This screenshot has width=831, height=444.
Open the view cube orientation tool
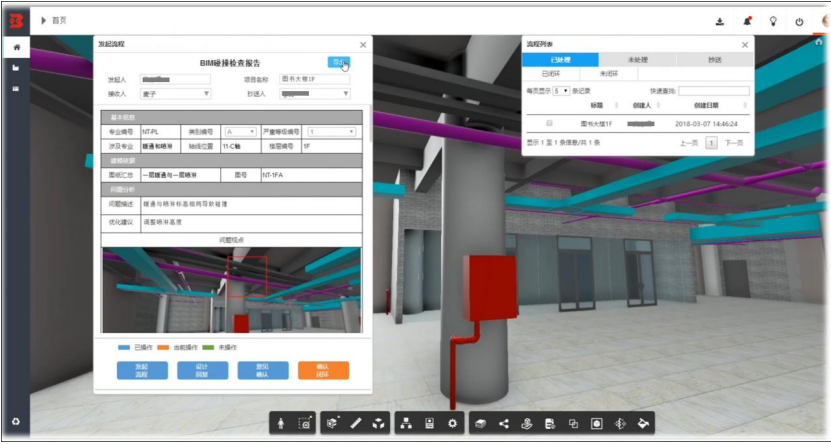click(x=332, y=423)
